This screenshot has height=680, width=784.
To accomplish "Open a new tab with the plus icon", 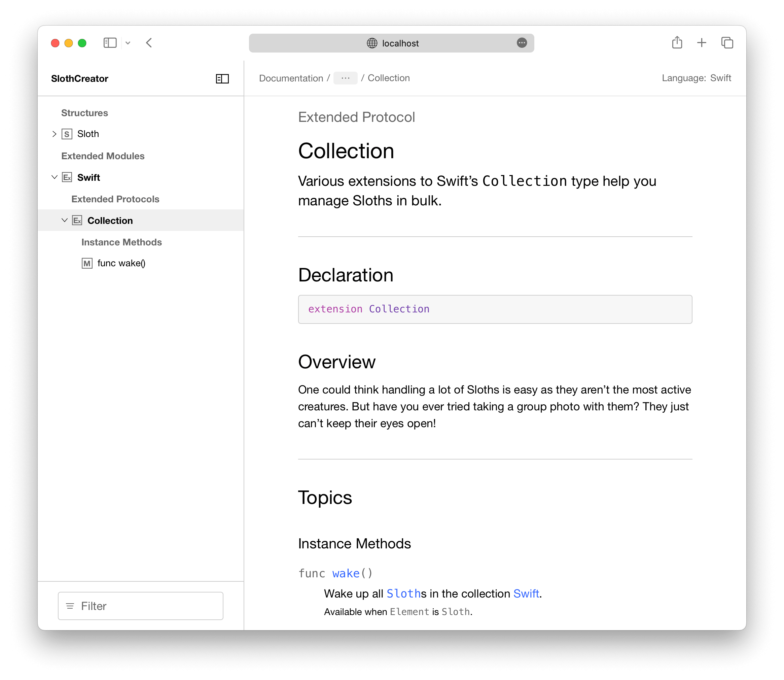I will pos(702,43).
